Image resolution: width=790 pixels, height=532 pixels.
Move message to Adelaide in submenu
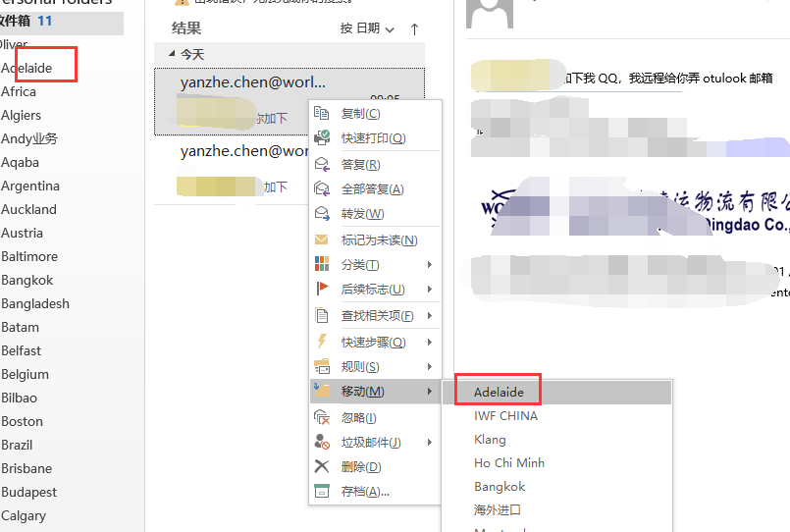click(x=556, y=392)
